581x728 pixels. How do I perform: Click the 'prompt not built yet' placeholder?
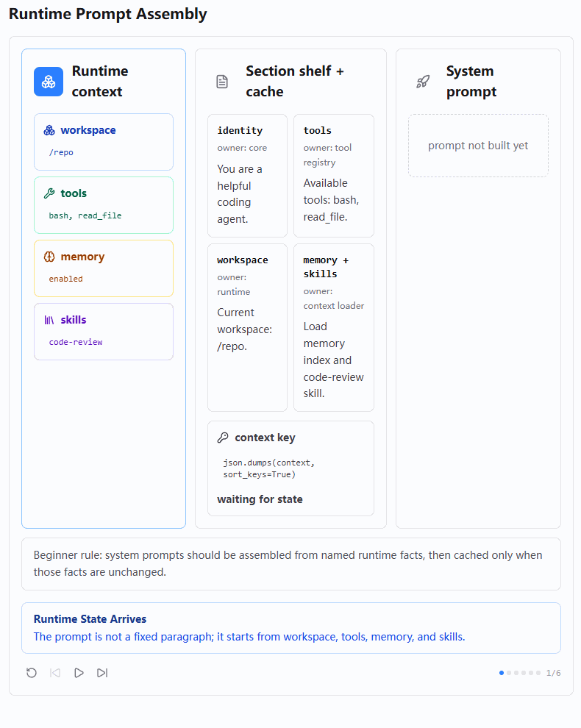point(478,146)
